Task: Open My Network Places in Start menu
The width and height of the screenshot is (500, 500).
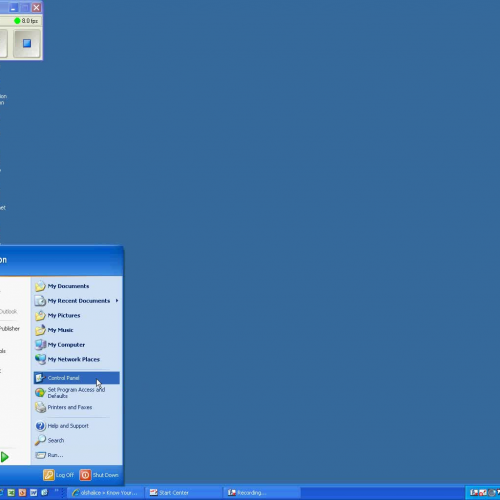Action: (77, 359)
